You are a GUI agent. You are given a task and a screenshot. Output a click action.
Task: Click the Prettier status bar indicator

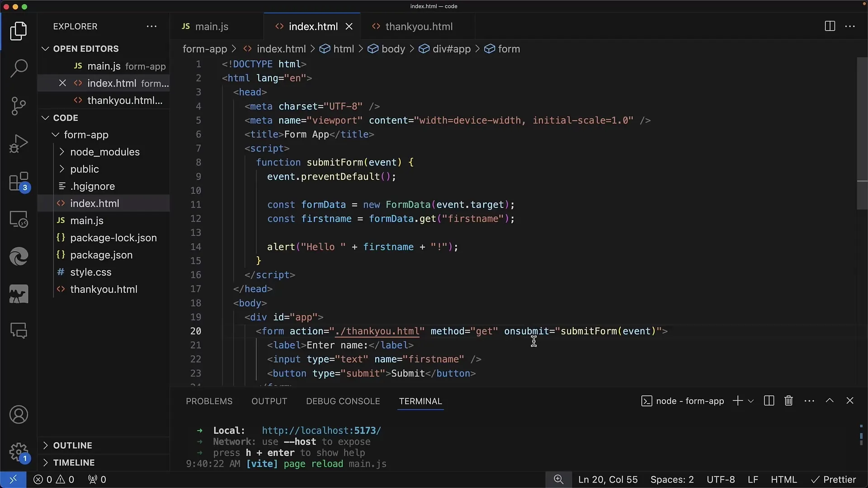click(835, 480)
